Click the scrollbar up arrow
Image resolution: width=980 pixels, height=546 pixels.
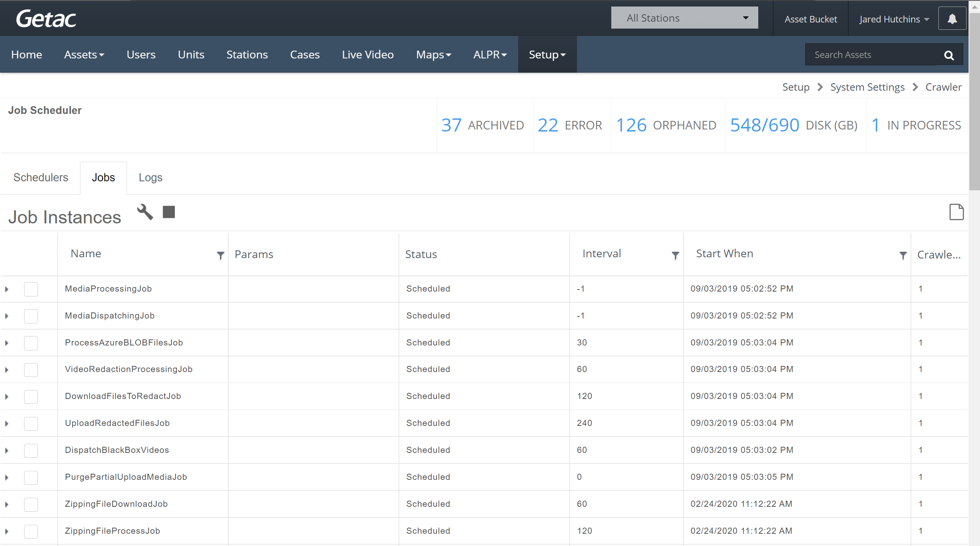coord(974,7)
